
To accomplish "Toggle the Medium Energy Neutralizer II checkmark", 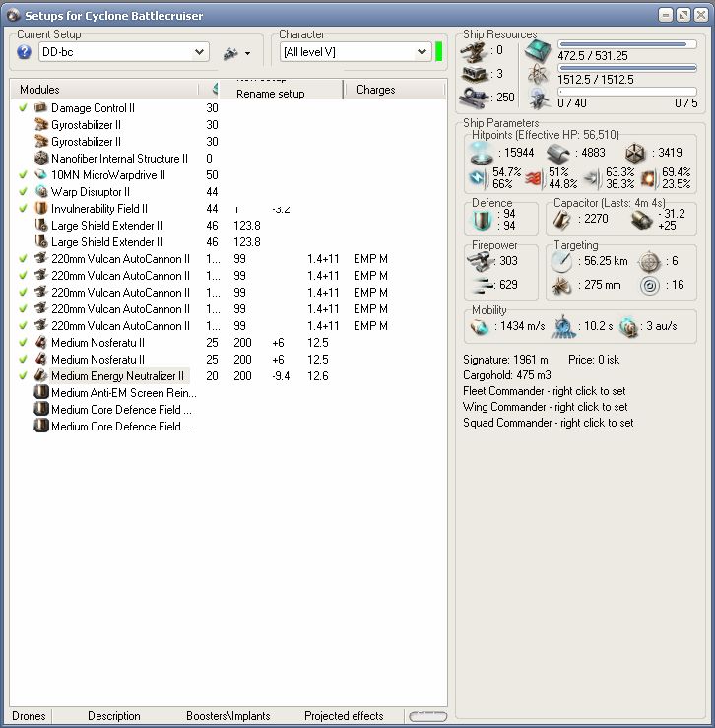I will [23, 375].
